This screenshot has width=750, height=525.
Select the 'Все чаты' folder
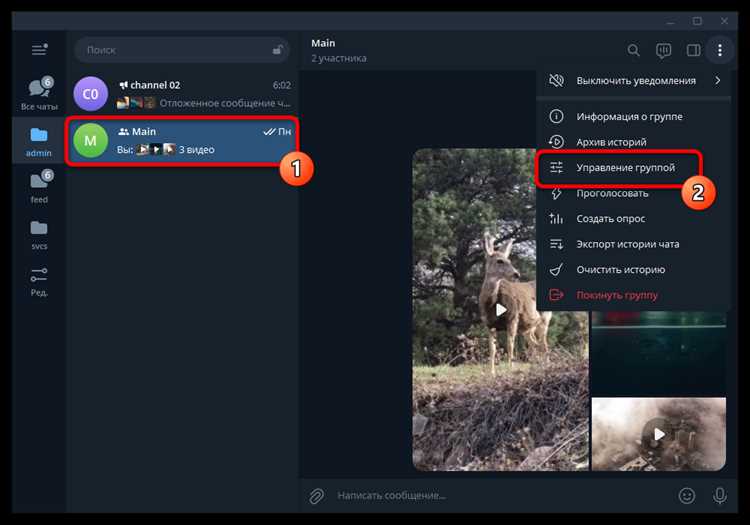click(x=39, y=94)
